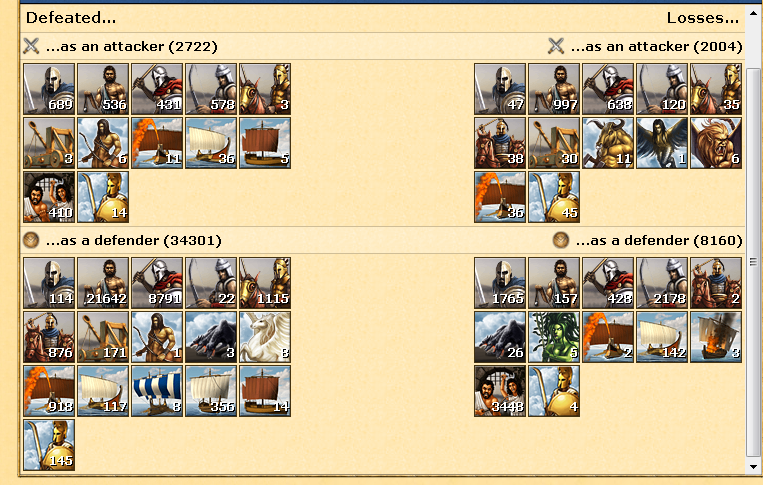Click the burning ship icon showing 3
Image resolution: width=763 pixels, height=485 pixels.
click(x=716, y=337)
